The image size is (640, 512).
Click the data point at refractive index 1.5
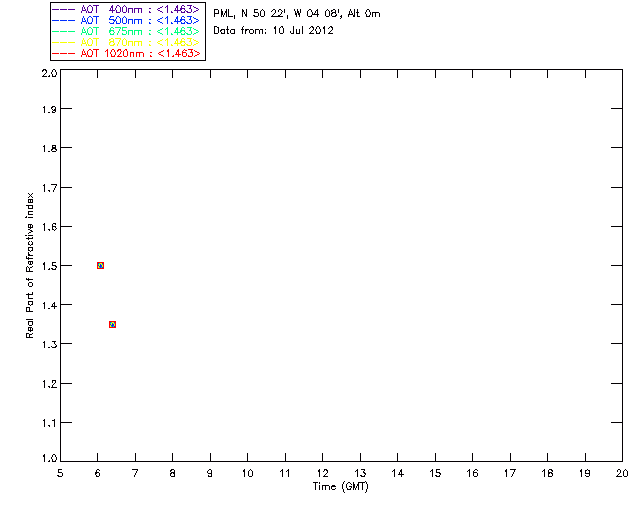point(100,265)
